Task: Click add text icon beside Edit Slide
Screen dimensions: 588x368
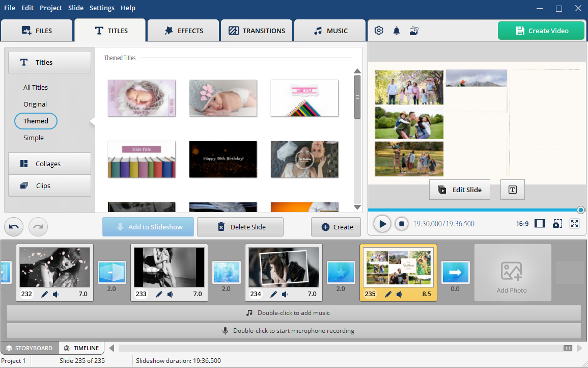Action: [512, 190]
